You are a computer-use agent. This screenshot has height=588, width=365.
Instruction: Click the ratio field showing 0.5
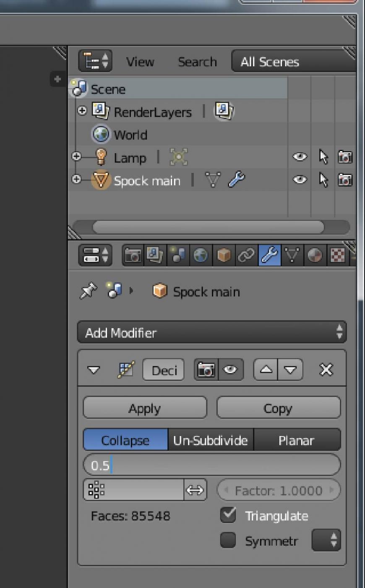coord(212,465)
